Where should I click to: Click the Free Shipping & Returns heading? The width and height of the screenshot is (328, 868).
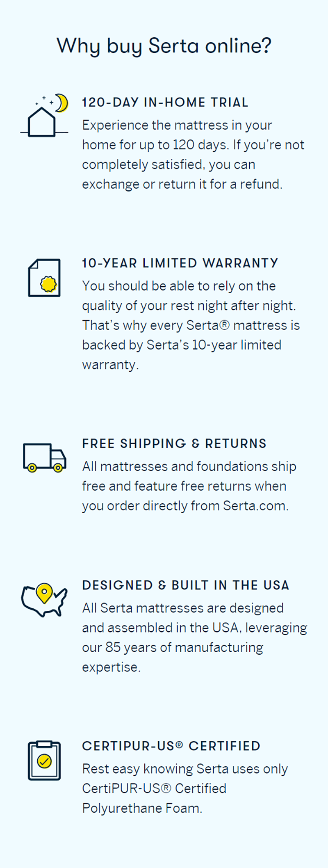point(174,444)
